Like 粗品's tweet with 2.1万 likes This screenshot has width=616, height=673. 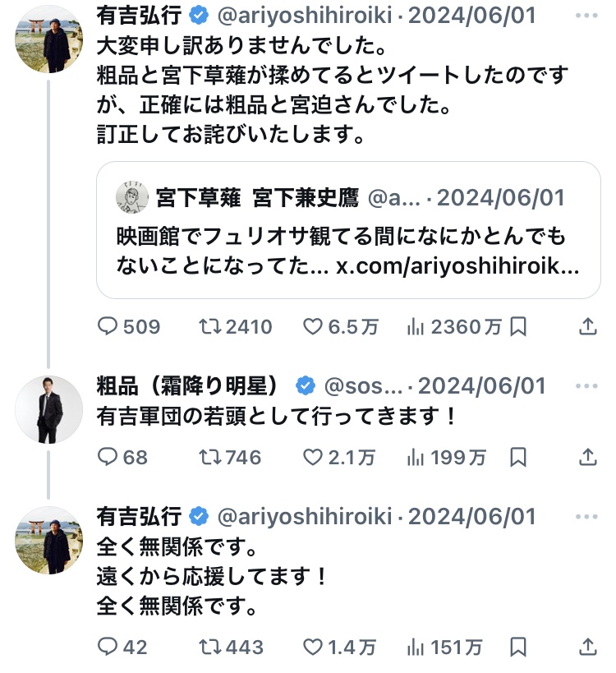[x=313, y=458]
